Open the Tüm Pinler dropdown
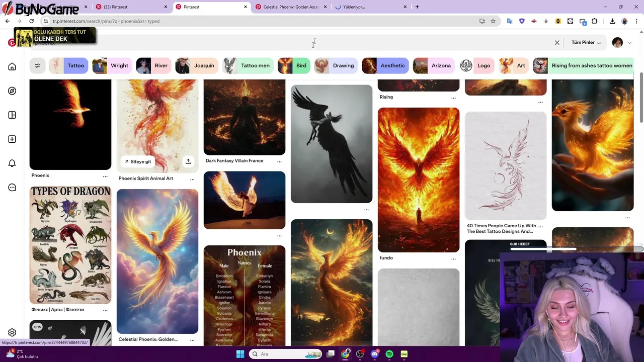The image size is (644, 362). click(586, 43)
